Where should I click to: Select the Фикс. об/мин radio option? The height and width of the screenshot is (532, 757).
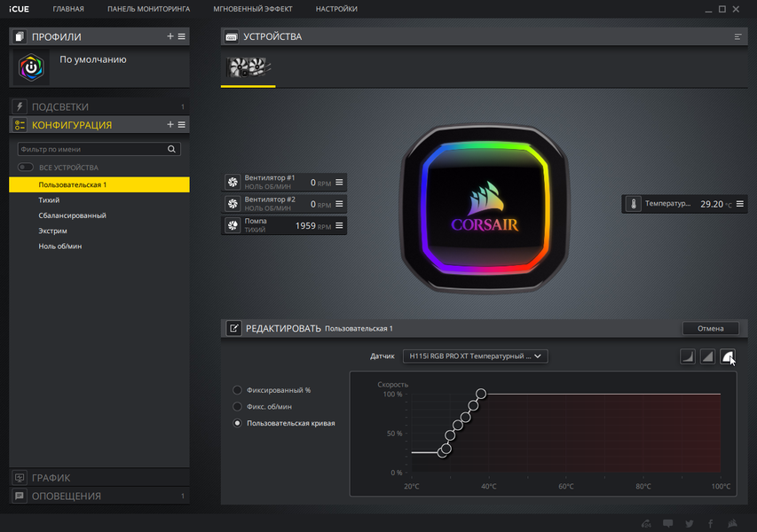[237, 407]
